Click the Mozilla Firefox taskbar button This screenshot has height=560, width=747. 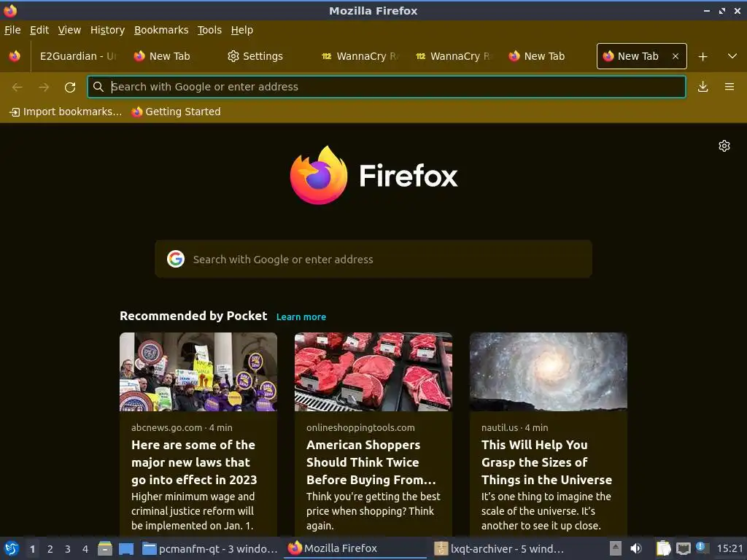[x=355, y=548]
